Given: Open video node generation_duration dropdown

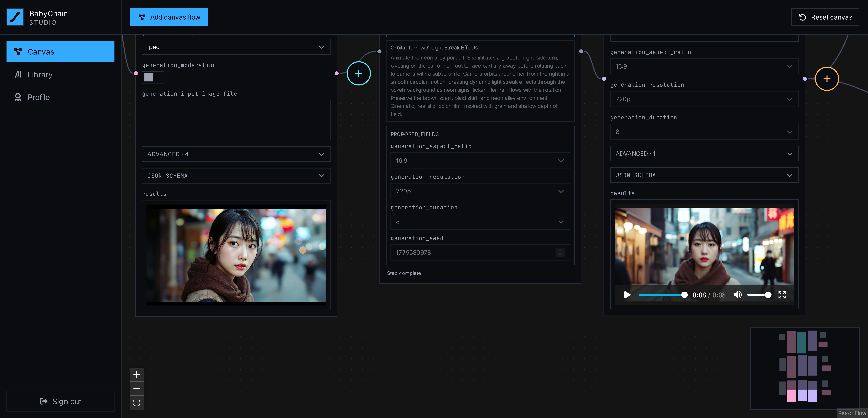Looking at the screenshot, I should 704,132.
